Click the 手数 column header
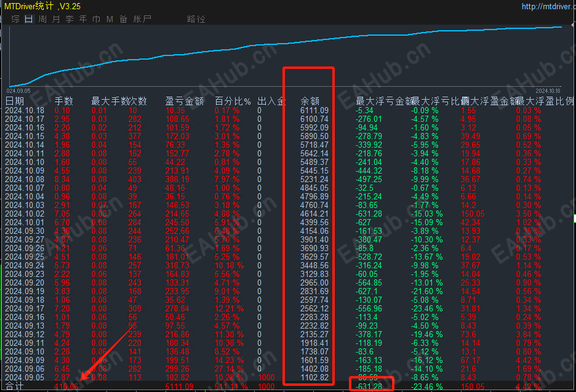 click(x=64, y=101)
